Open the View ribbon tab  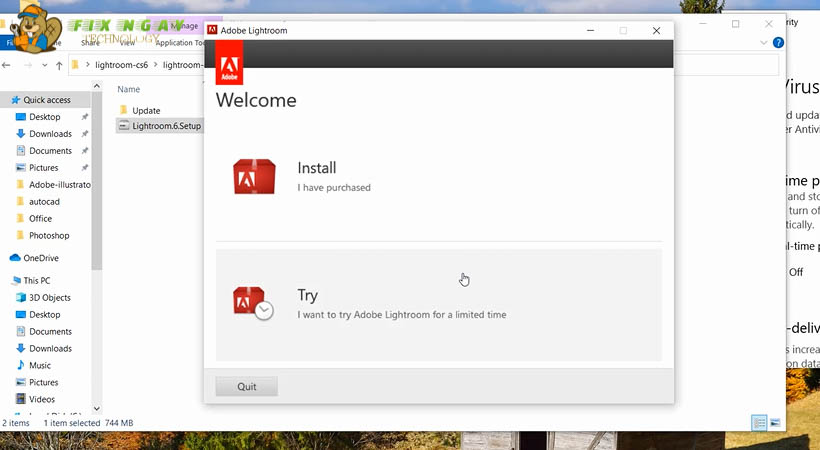(x=127, y=43)
